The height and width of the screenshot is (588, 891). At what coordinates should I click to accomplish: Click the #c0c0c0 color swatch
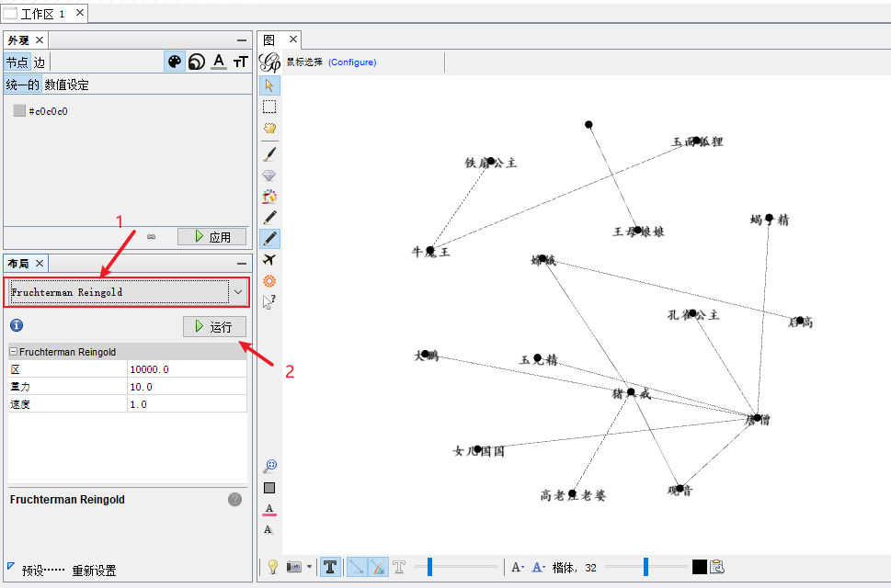pos(18,110)
